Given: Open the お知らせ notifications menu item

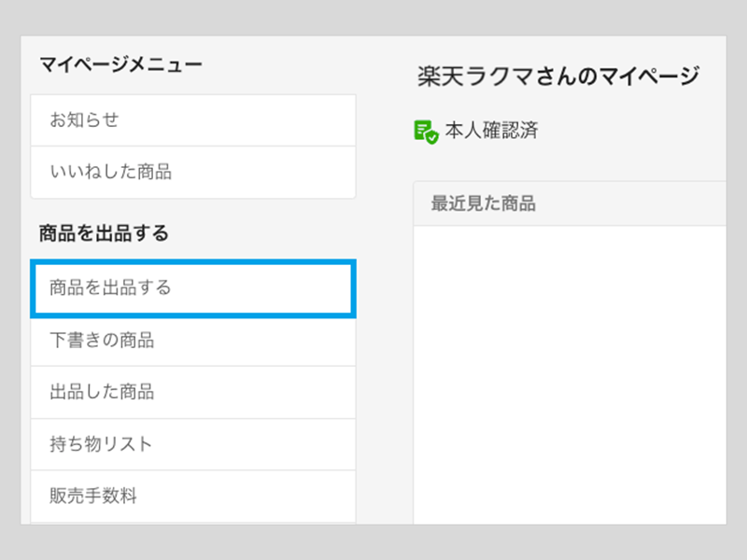Looking at the screenshot, I should [x=84, y=120].
